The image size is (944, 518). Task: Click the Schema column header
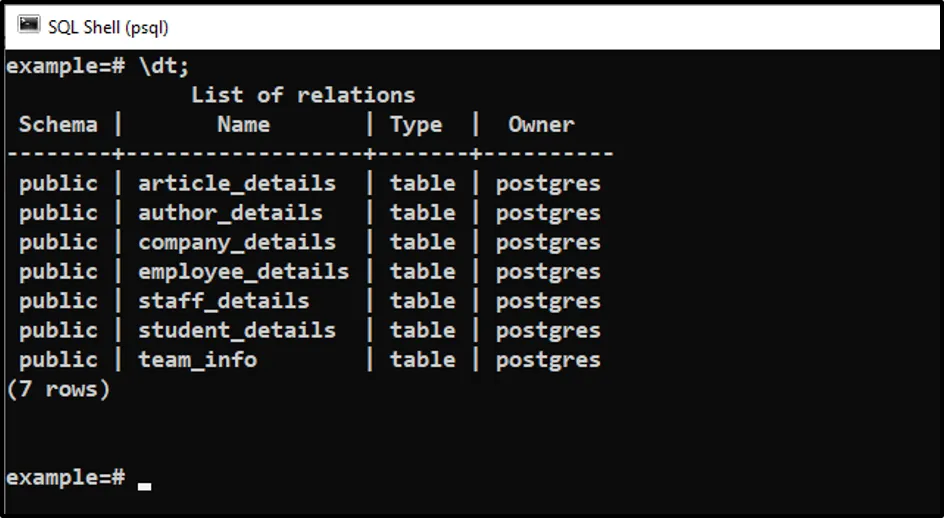(58, 125)
